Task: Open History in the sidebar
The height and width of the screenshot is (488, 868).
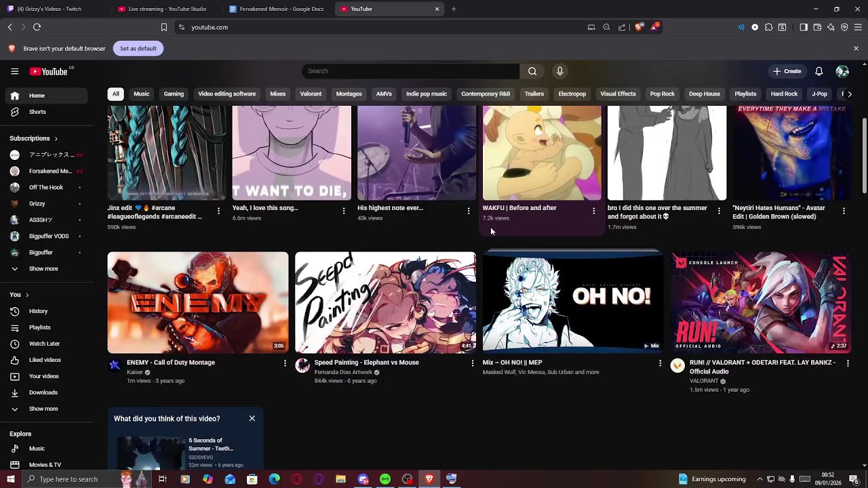Action: tap(46, 311)
